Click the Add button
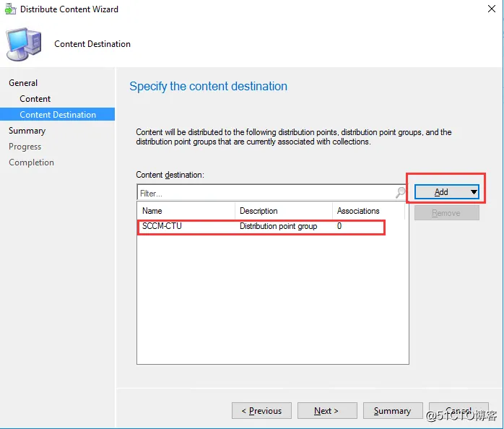 [x=440, y=192]
